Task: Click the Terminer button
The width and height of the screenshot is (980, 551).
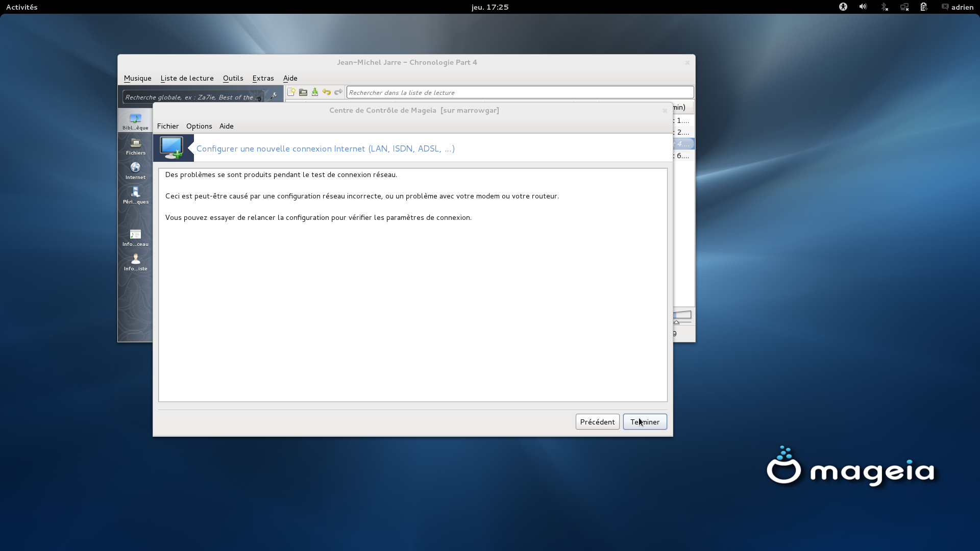Action: (645, 421)
